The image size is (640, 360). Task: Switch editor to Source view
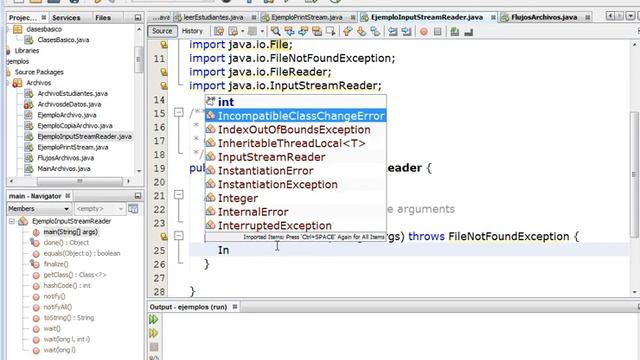click(x=162, y=31)
